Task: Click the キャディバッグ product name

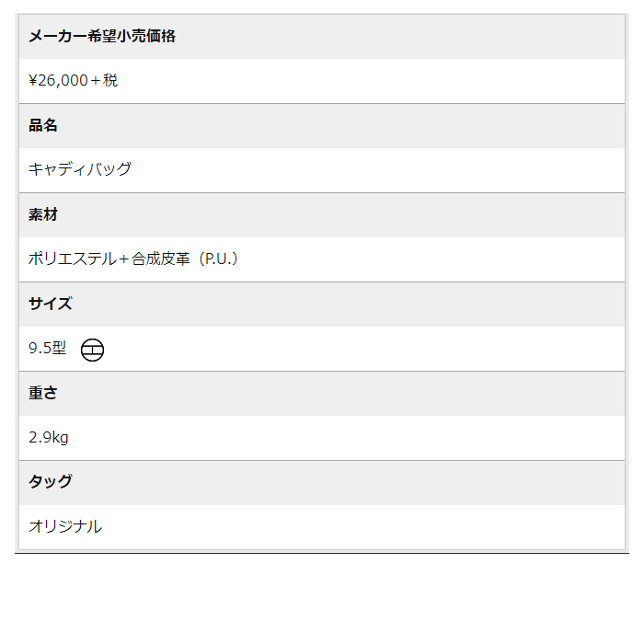Action: click(80, 169)
